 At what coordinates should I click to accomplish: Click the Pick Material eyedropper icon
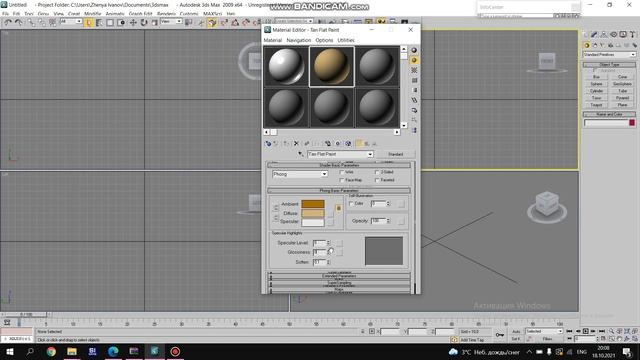[301, 154]
